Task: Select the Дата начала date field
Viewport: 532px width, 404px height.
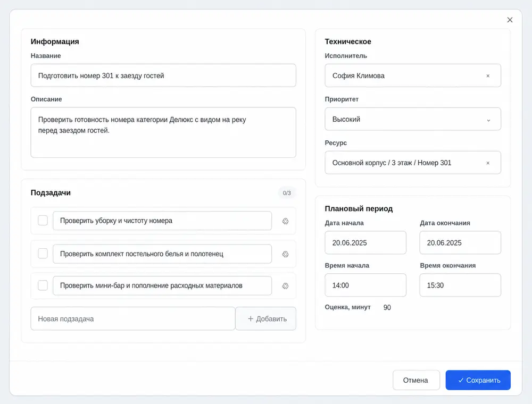Action: coord(365,243)
